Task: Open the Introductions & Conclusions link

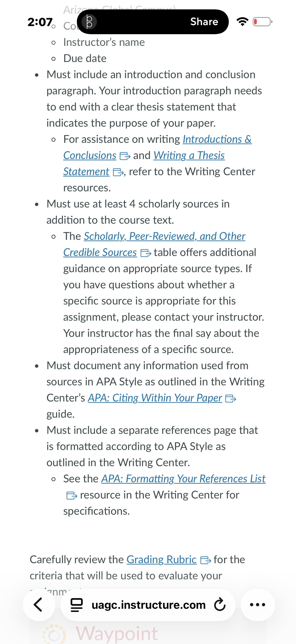Action: pyautogui.click(x=157, y=147)
